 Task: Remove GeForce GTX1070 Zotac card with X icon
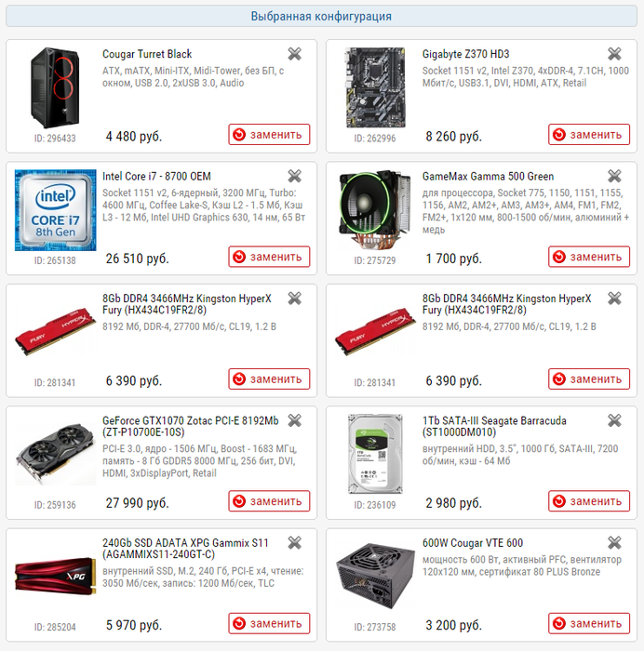[295, 420]
